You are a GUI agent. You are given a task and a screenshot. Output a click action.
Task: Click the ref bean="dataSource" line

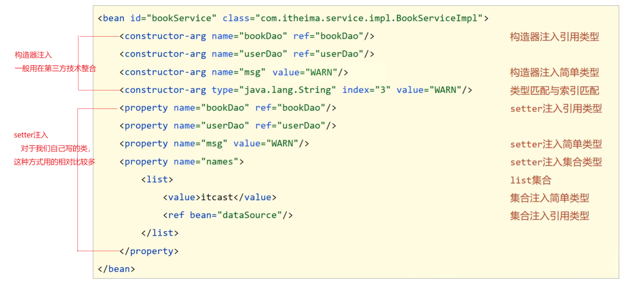coord(228,215)
